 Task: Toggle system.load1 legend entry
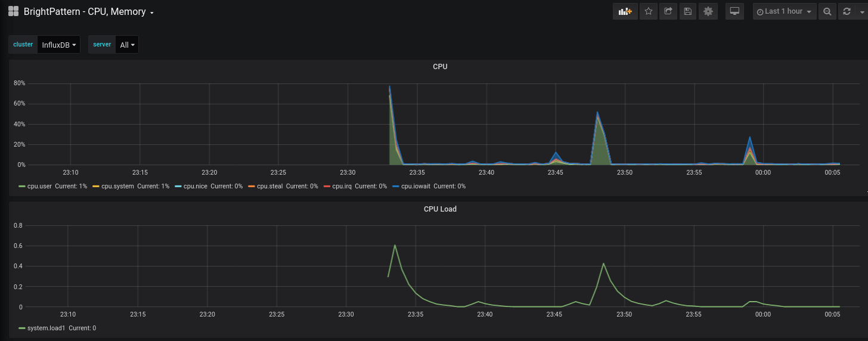(x=46, y=328)
